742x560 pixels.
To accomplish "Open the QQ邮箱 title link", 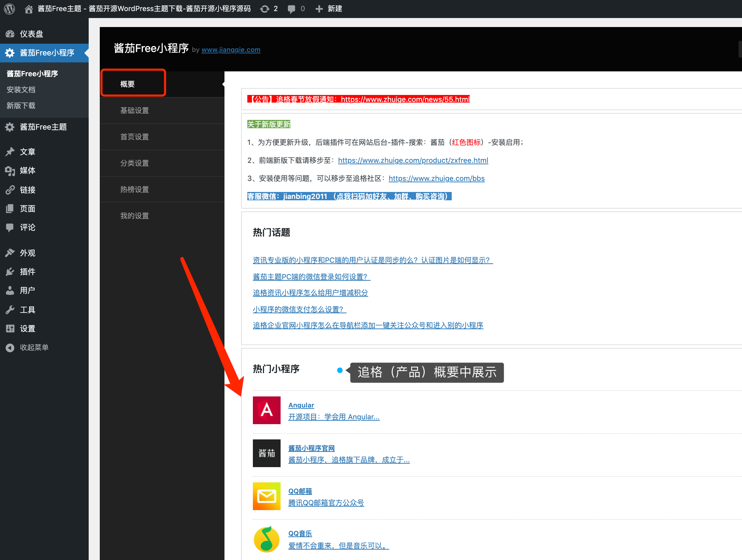I will [300, 491].
